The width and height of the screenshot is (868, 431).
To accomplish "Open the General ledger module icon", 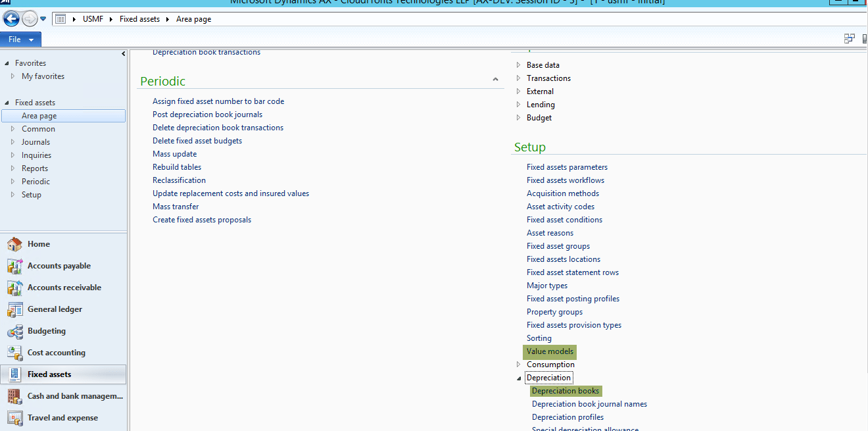I will (14, 309).
